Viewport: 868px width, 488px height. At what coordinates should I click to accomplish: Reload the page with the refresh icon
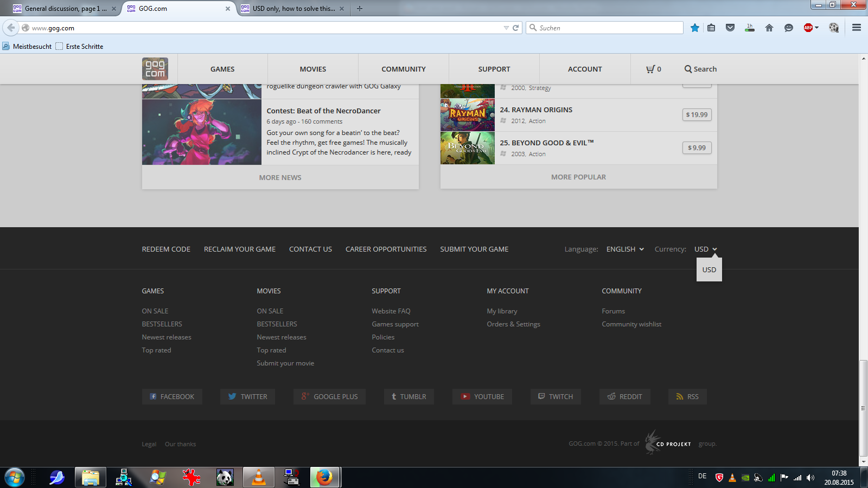pos(516,28)
